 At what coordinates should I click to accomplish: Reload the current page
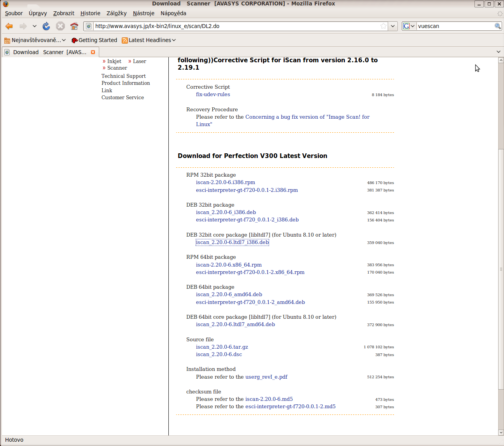tap(46, 26)
